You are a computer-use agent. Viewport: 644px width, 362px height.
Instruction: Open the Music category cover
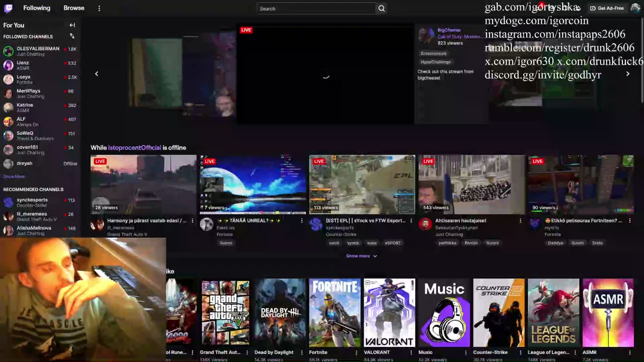pyautogui.click(x=444, y=313)
